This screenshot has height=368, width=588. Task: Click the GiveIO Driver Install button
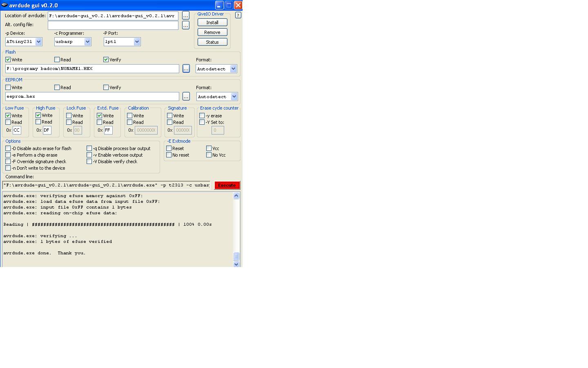[x=212, y=22]
